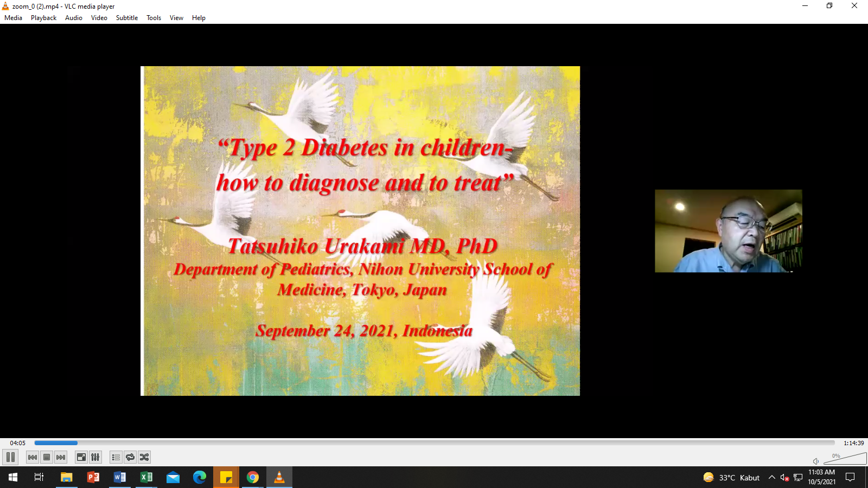This screenshot has width=868, height=488.
Task: Show extended settings and effects
Action: click(95, 457)
